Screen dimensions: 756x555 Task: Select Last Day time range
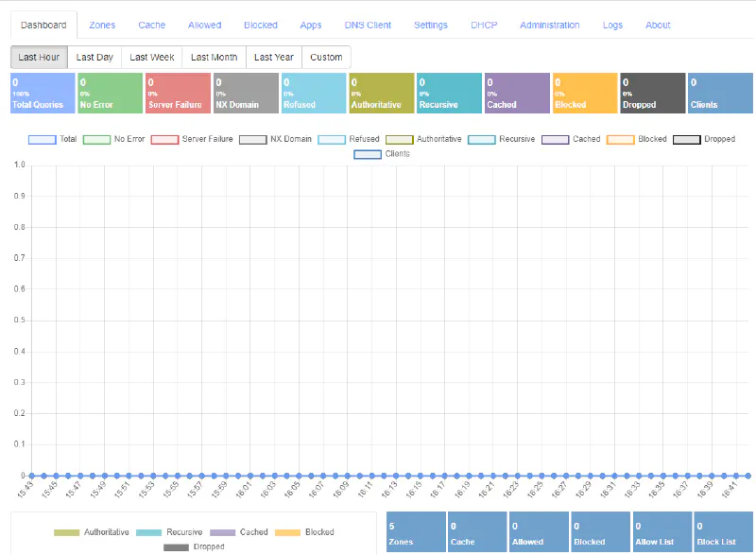pyautogui.click(x=94, y=57)
